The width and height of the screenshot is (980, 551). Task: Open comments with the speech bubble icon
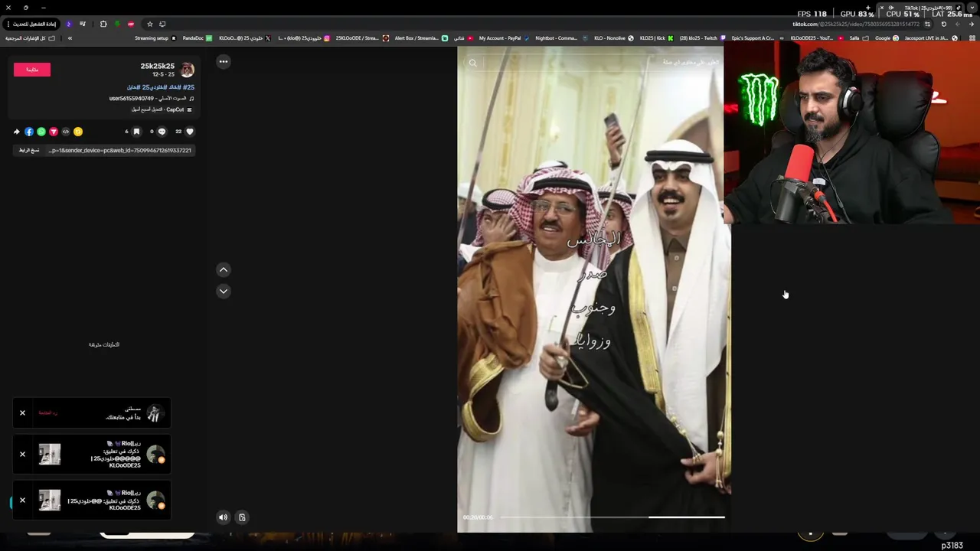pos(162,132)
